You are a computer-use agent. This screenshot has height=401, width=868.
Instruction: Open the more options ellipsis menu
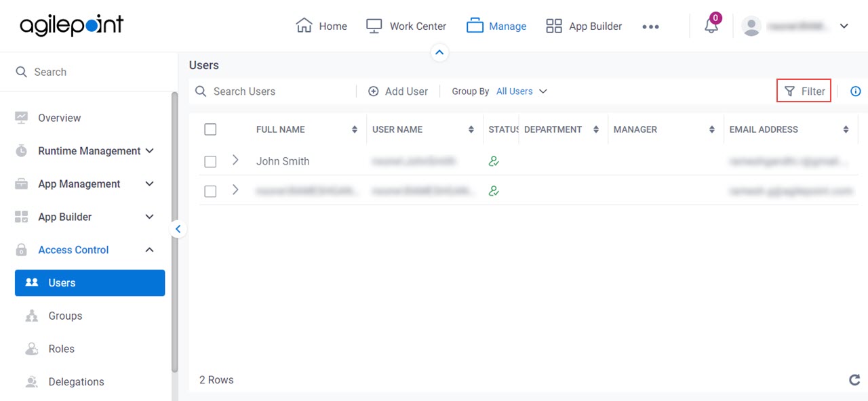(x=650, y=26)
